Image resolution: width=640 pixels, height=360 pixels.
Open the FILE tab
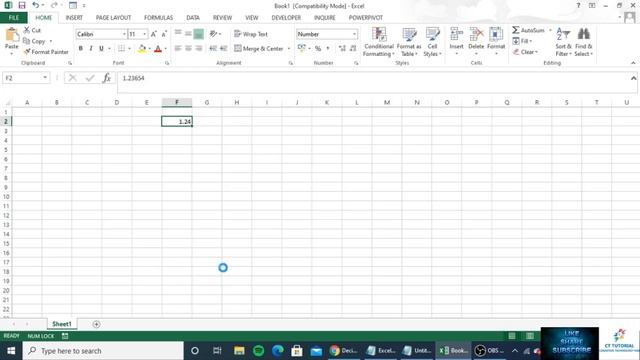tap(13, 18)
